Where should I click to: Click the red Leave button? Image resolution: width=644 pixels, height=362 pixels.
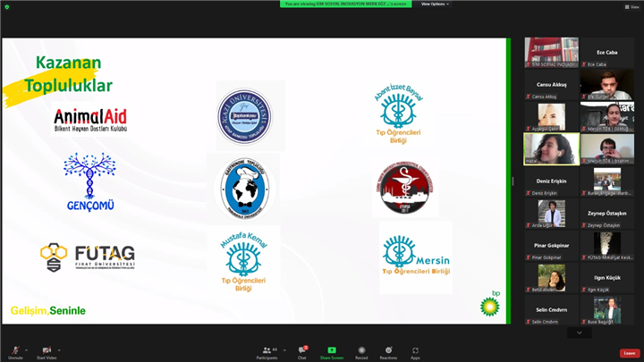click(629, 353)
